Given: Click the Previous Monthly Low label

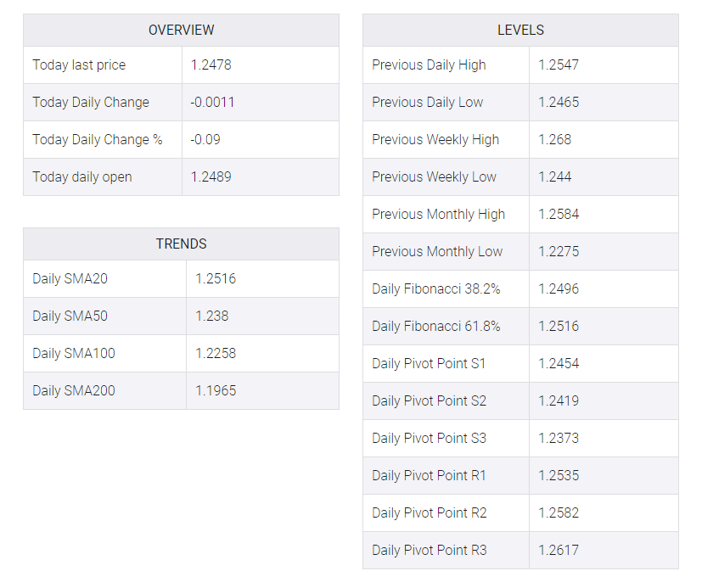Looking at the screenshot, I should (x=437, y=251).
